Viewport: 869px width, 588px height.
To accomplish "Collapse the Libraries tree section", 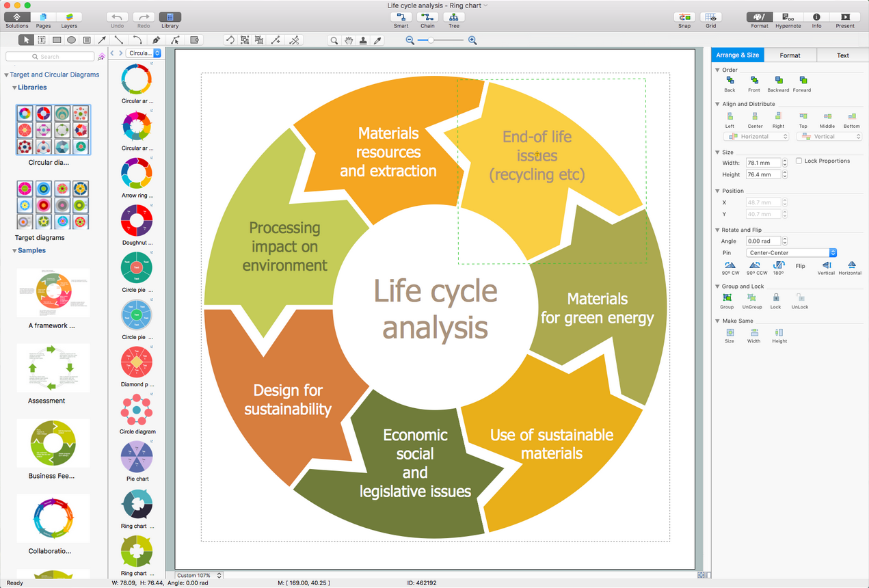I will click(x=14, y=88).
